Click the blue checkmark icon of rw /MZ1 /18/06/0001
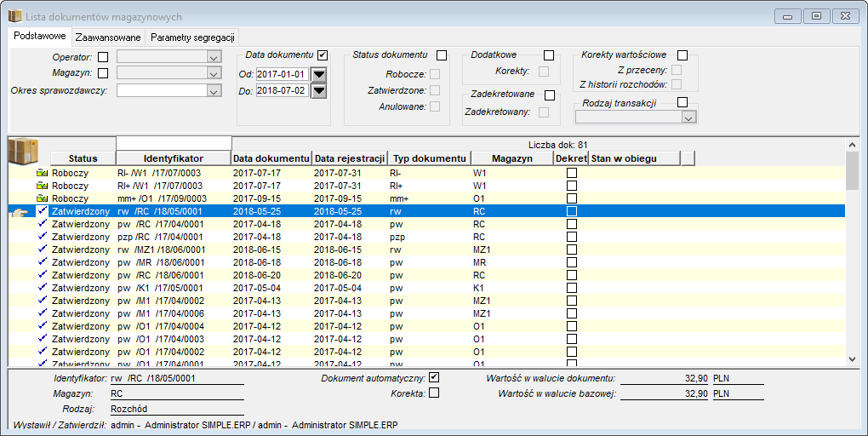Image resolution: width=868 pixels, height=436 pixels. 43,250
